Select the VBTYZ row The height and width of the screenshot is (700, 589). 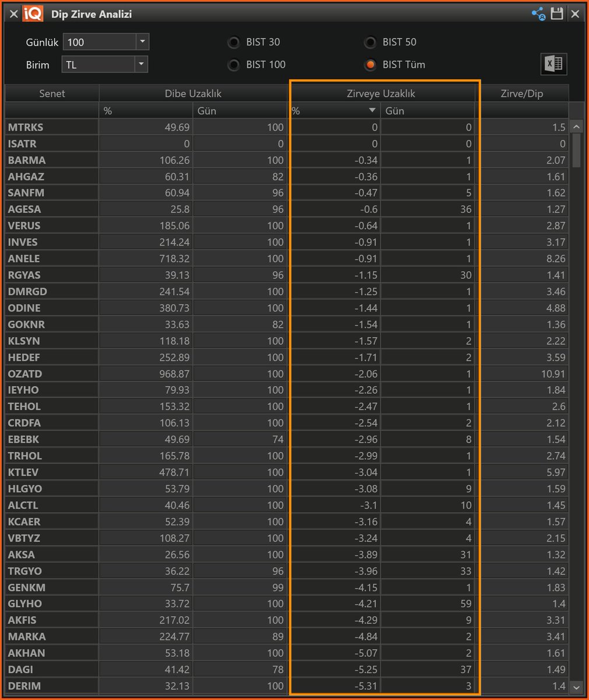(x=287, y=538)
